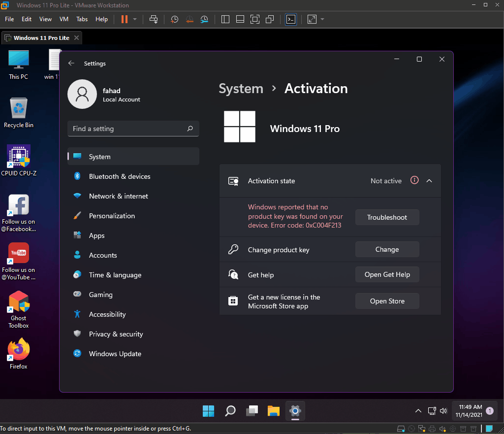The image size is (504, 434).
Task: Open Time & language settings
Action: point(133,275)
